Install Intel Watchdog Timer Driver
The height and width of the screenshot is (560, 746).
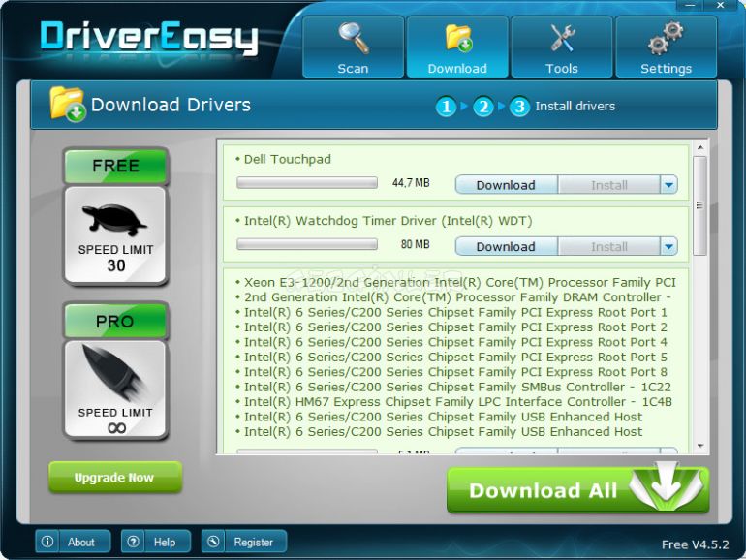click(609, 246)
